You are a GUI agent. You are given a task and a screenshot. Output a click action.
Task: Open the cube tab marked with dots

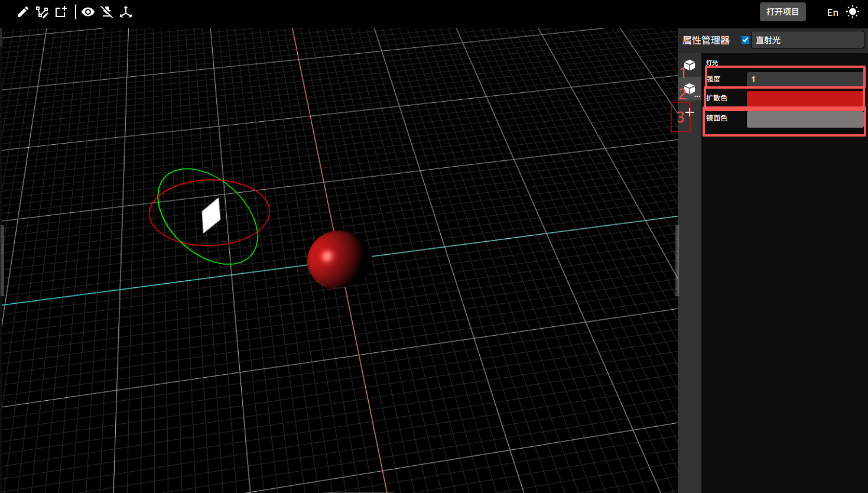coord(690,89)
